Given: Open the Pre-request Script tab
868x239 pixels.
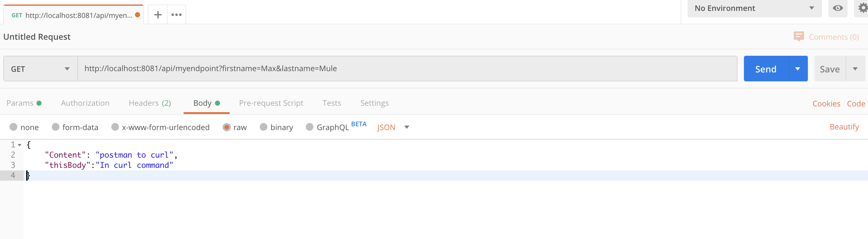Looking at the screenshot, I should pyautogui.click(x=271, y=103).
